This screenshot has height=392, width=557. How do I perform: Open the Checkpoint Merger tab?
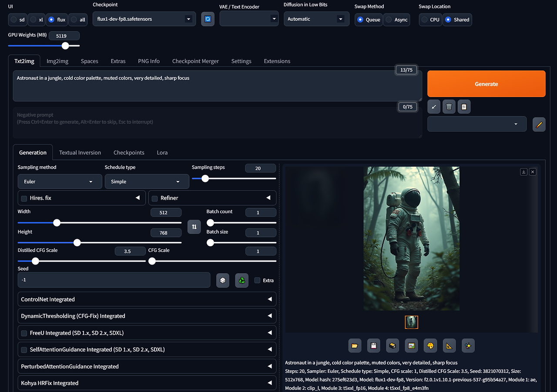coord(195,61)
